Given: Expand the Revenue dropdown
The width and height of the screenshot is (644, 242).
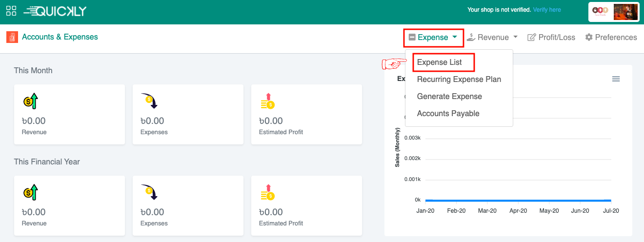Looking at the screenshot, I should pyautogui.click(x=492, y=38).
